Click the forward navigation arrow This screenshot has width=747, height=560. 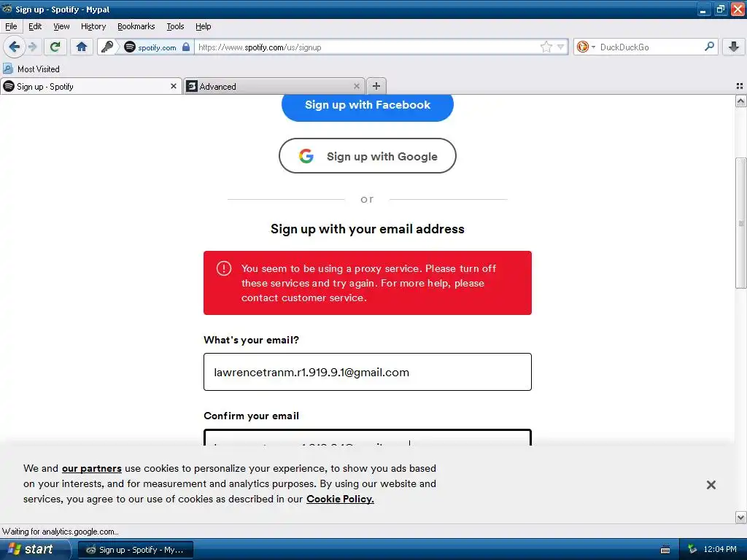(x=33, y=47)
